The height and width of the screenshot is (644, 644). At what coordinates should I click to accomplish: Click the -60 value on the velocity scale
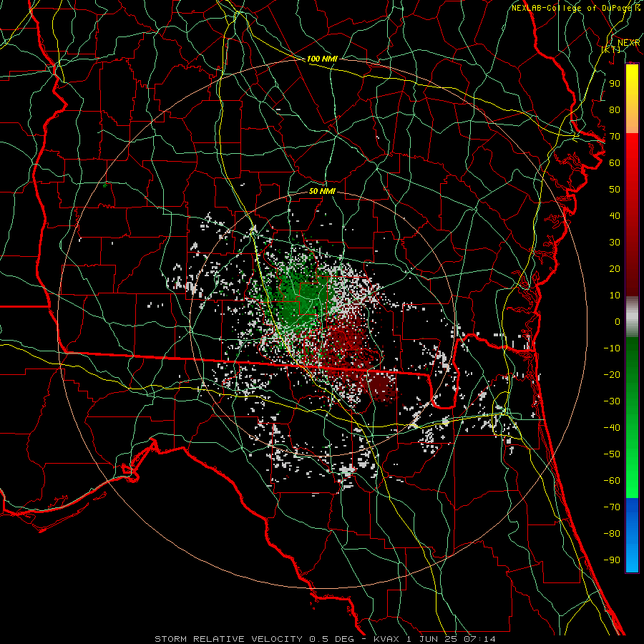[x=612, y=481]
